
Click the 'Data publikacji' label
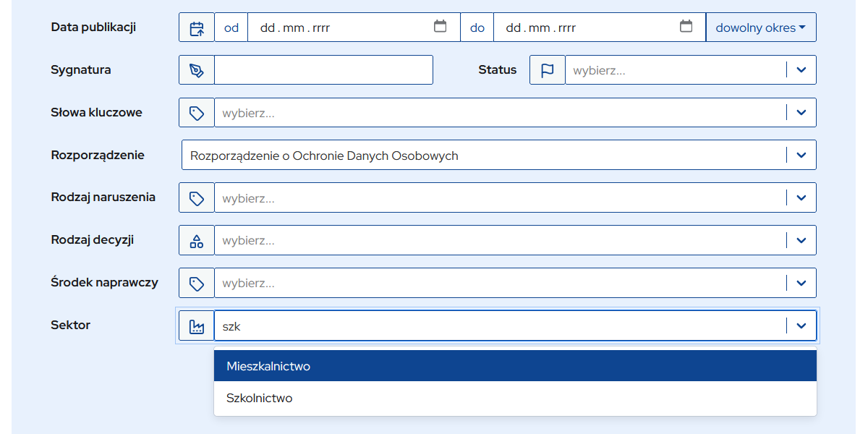click(x=93, y=27)
